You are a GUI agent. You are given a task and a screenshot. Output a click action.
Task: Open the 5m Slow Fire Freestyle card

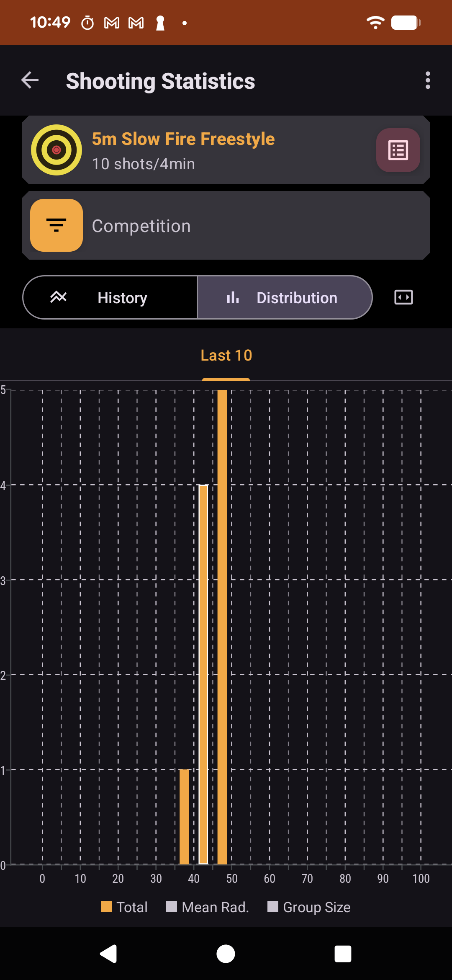(x=226, y=150)
